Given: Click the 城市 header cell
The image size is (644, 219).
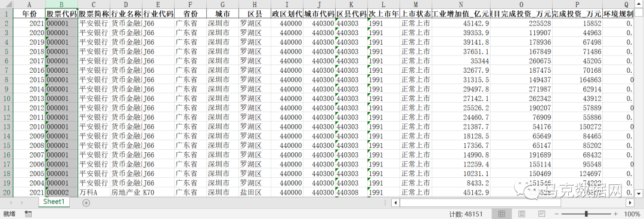Looking at the screenshot, I should [222, 14].
